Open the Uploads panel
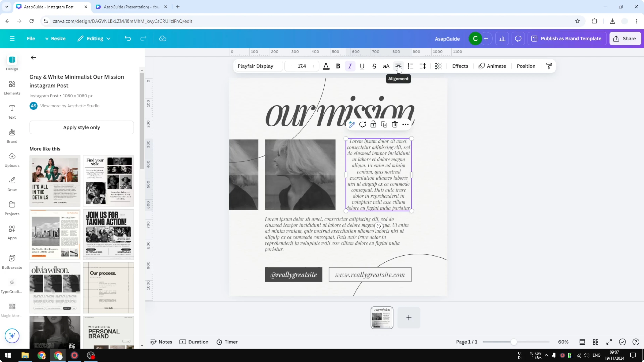Screen dimensions: 644x362 (12, 160)
